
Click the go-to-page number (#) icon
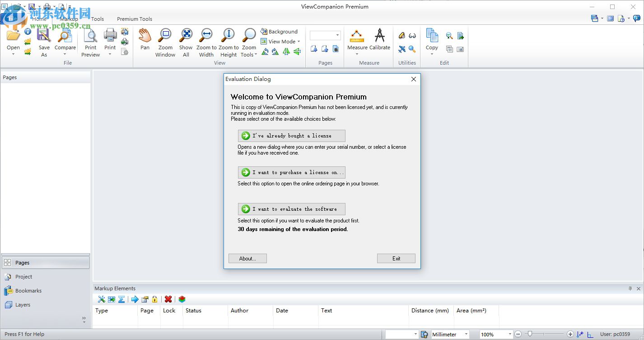coord(336,49)
